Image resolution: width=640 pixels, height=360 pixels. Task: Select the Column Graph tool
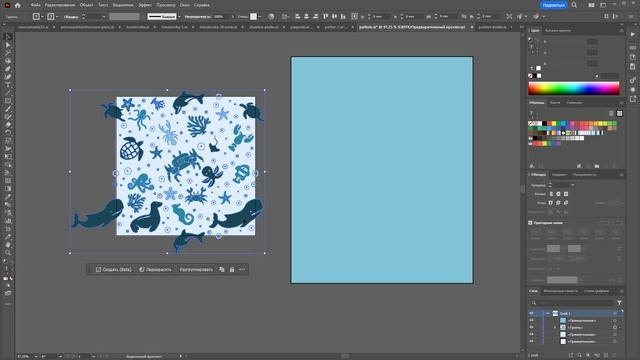coord(8,221)
